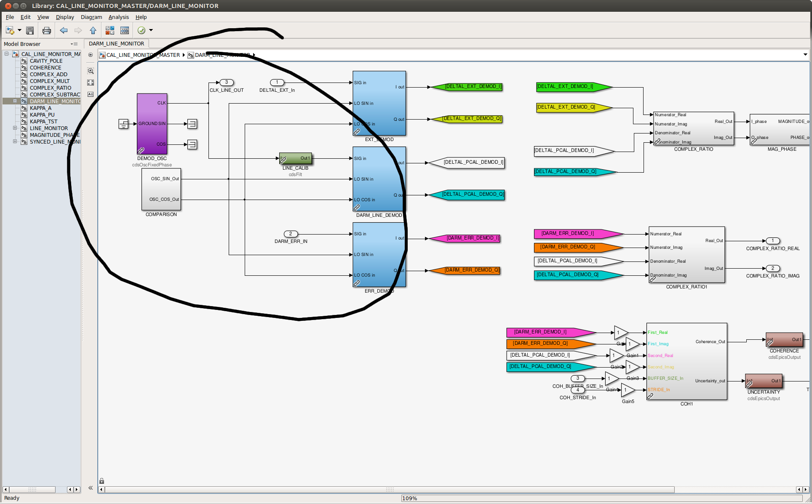Open the dropdown next to Update Diagram

click(151, 30)
